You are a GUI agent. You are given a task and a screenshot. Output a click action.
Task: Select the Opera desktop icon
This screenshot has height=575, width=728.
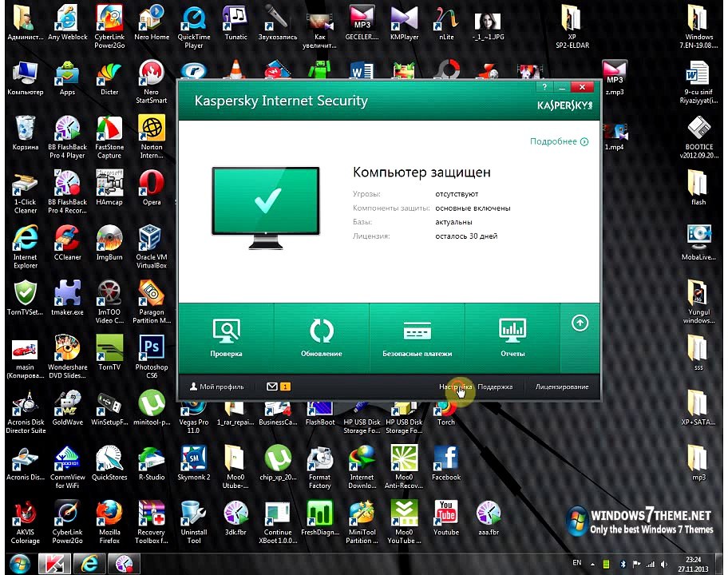pyautogui.click(x=152, y=188)
